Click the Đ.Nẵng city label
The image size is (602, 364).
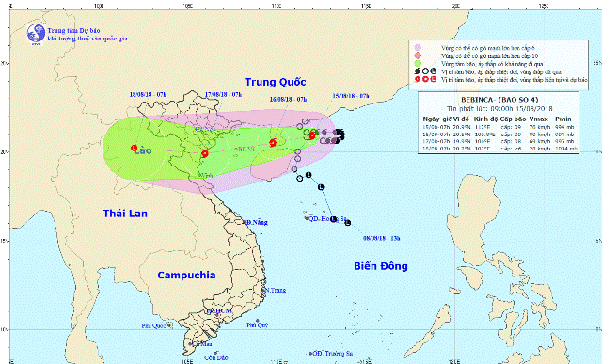pyautogui.click(x=257, y=222)
